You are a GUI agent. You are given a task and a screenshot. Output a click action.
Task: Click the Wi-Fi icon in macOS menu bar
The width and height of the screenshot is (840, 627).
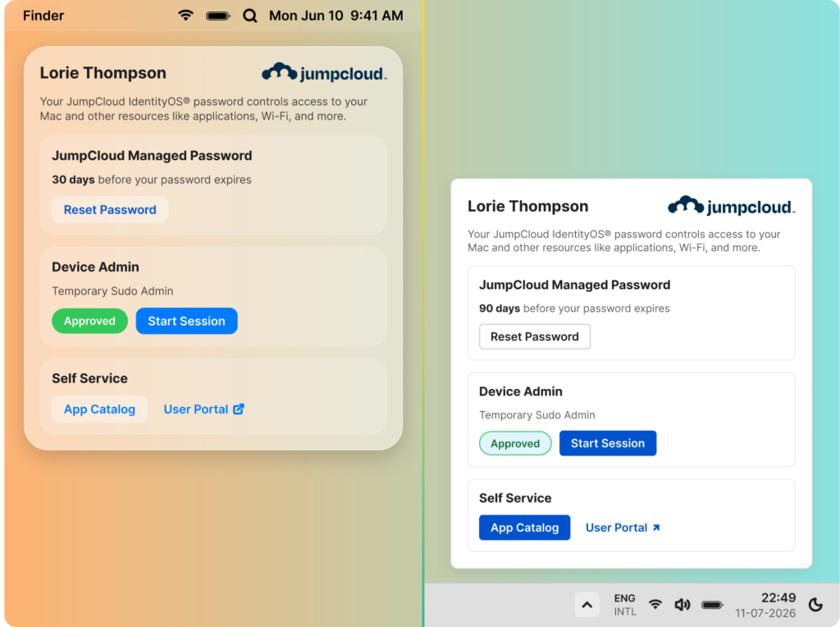tap(186, 16)
